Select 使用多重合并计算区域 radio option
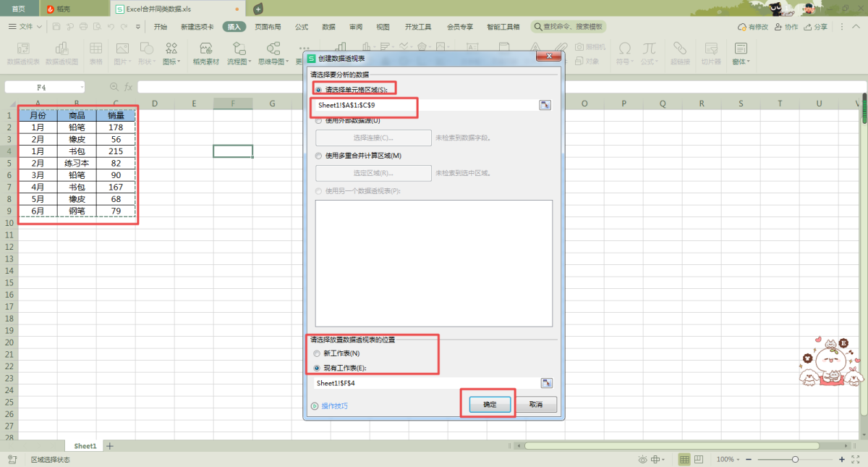This screenshot has height=467, width=868. [319, 156]
